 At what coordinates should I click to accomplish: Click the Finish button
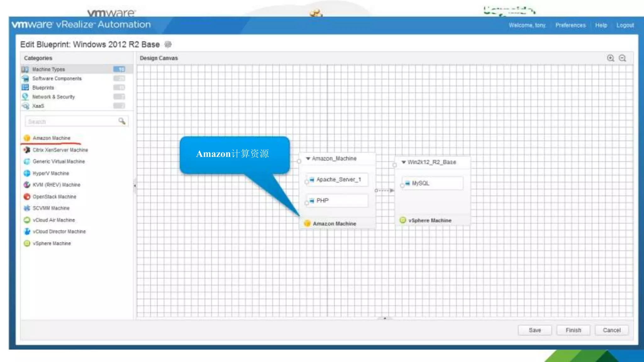573,330
